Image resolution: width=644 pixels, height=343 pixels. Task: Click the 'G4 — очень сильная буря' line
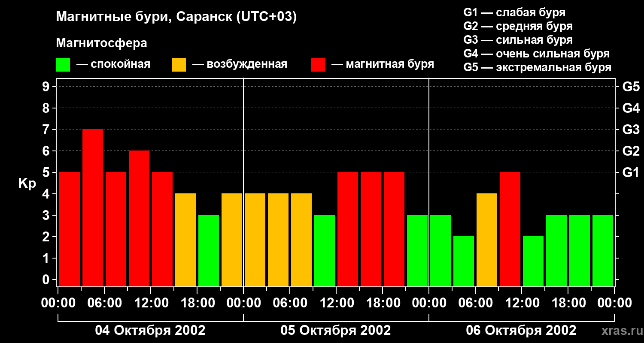(x=536, y=54)
